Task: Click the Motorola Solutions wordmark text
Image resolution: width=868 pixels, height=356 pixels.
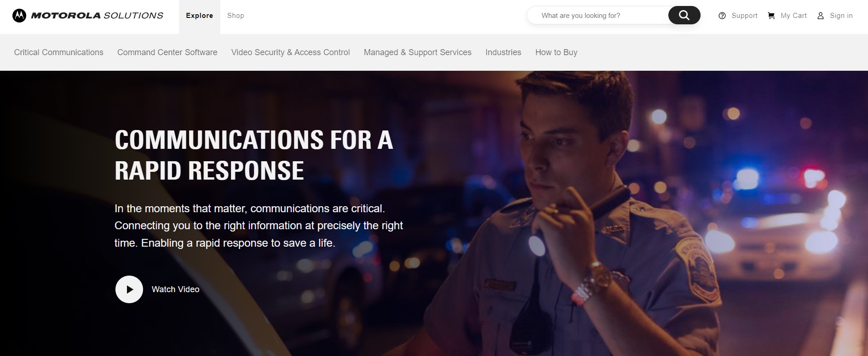Action: 97,16
